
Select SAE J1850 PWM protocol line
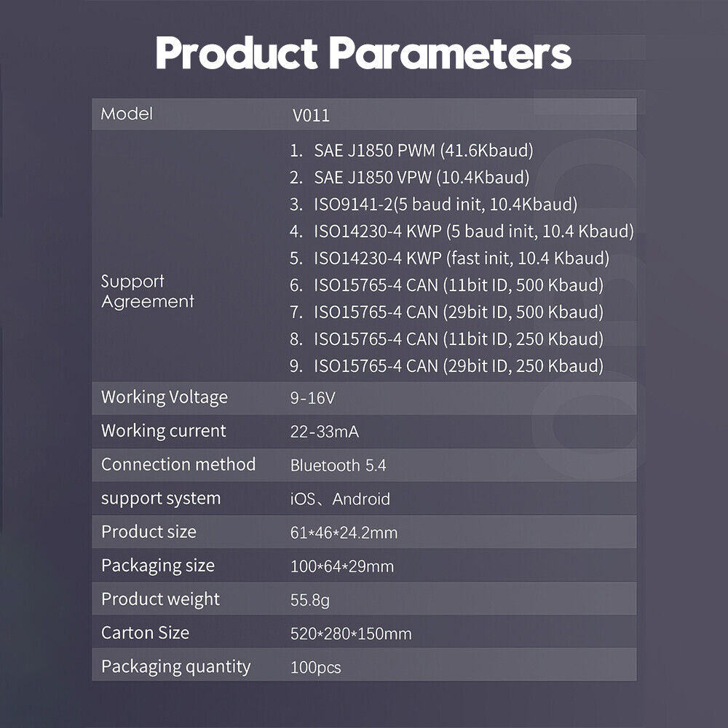click(x=411, y=151)
